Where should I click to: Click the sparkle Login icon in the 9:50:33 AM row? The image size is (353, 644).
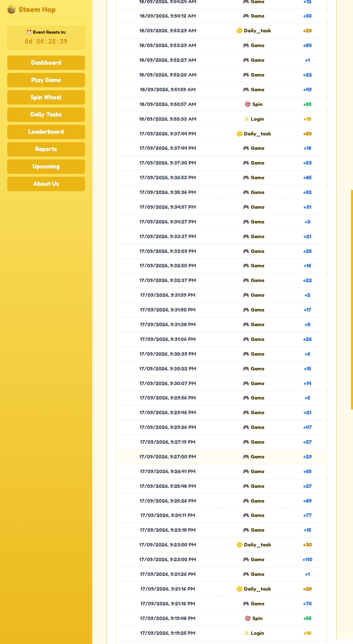point(246,119)
